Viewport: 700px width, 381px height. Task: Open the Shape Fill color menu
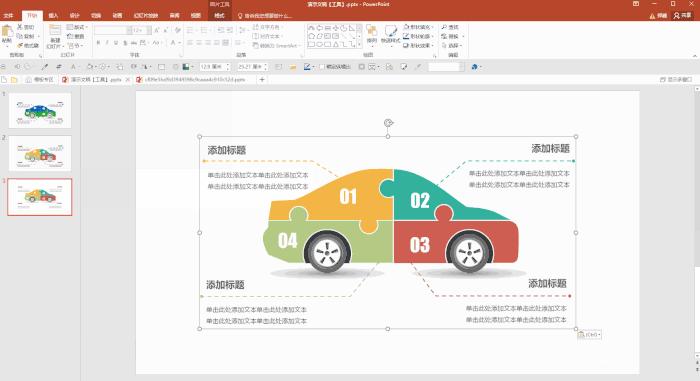click(417, 27)
